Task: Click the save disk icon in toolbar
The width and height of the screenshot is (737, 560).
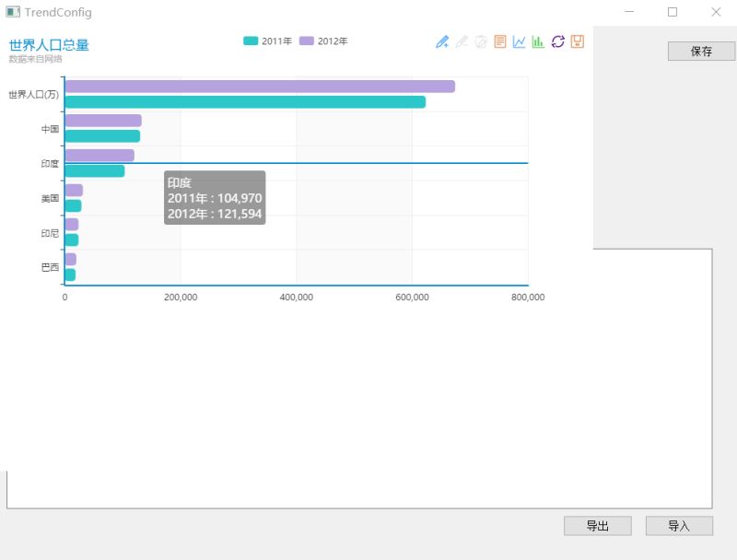Action: click(577, 41)
